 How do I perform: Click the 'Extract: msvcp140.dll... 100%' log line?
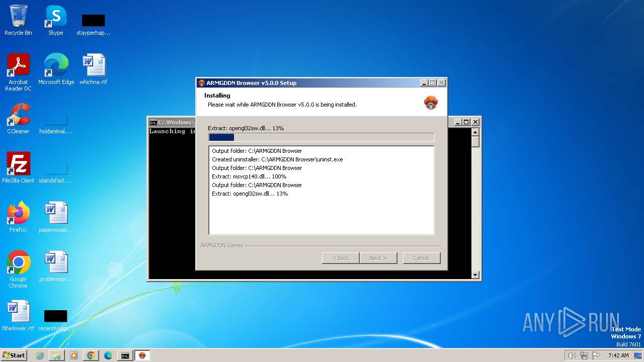(x=249, y=176)
